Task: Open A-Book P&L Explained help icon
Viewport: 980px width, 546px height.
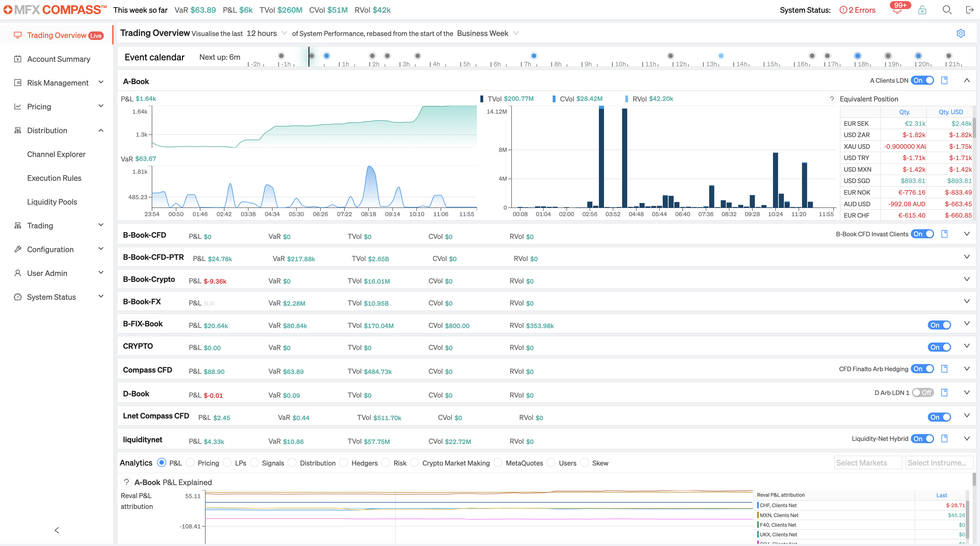Action: (126, 482)
